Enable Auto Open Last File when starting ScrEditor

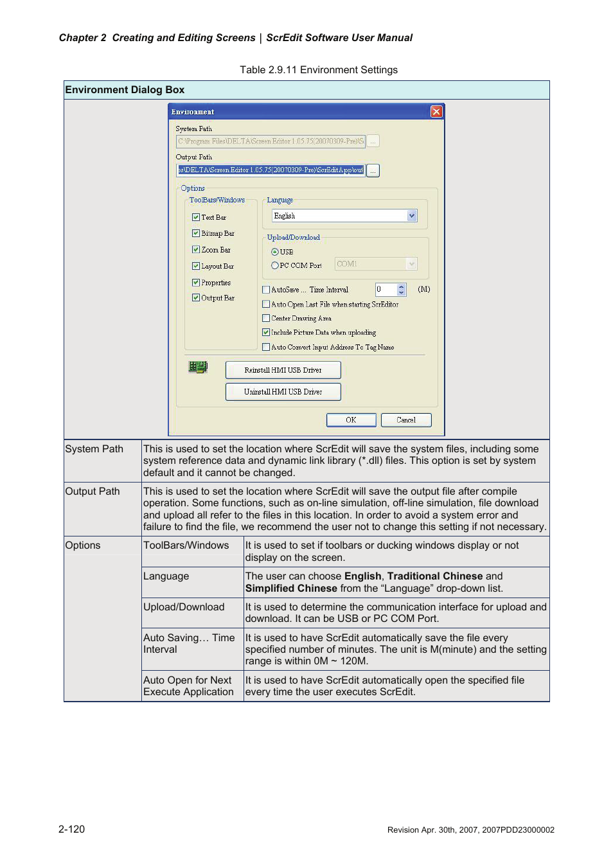click(266, 304)
